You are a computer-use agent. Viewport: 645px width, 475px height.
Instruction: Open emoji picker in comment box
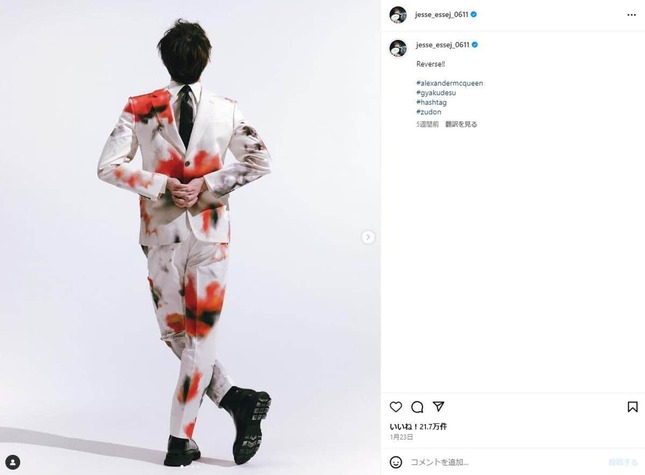click(396, 462)
